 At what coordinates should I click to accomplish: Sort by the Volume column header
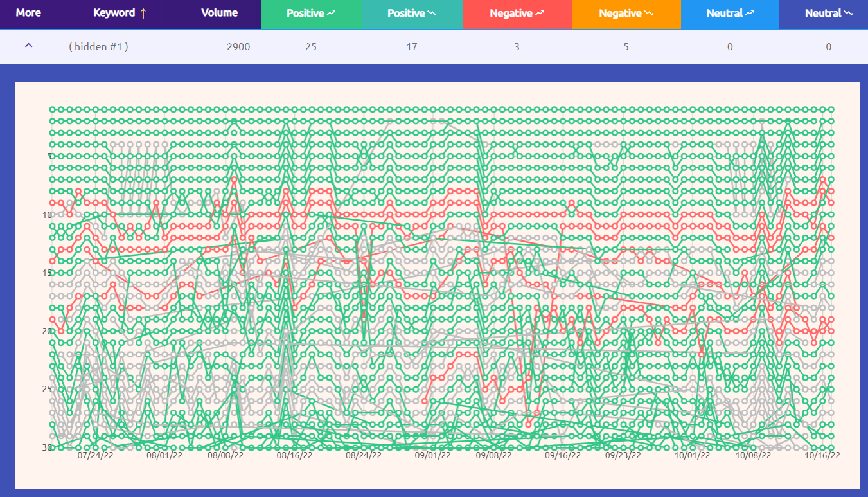(x=219, y=14)
